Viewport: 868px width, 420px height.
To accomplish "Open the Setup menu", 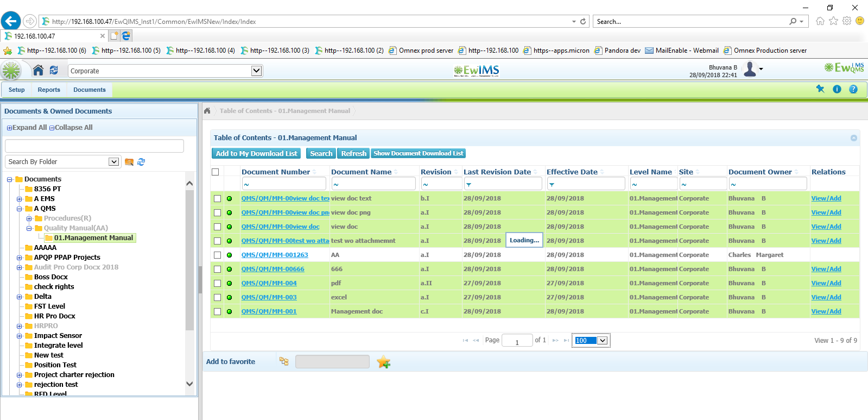I will (x=16, y=90).
